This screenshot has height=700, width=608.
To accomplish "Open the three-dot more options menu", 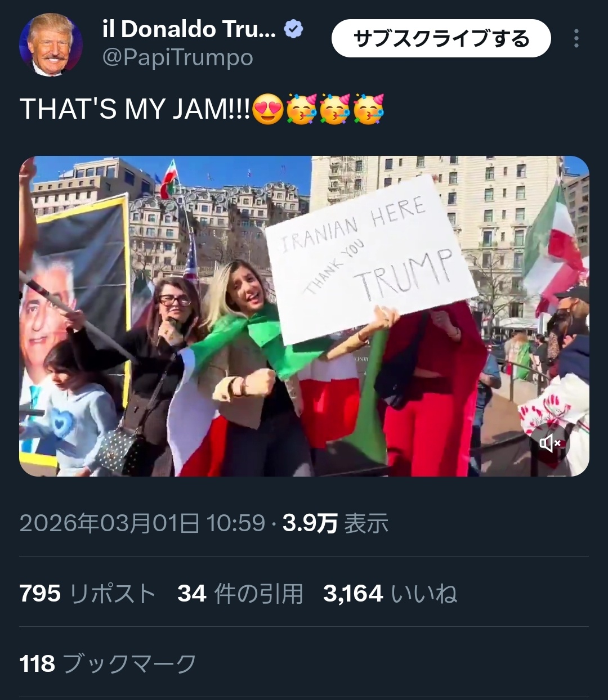I will pyautogui.click(x=576, y=38).
